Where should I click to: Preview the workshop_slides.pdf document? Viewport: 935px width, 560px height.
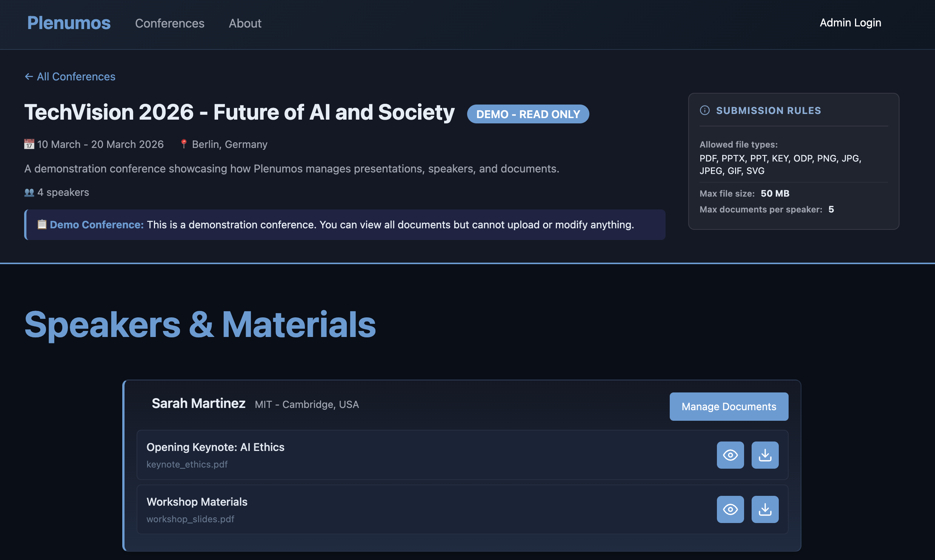click(730, 509)
